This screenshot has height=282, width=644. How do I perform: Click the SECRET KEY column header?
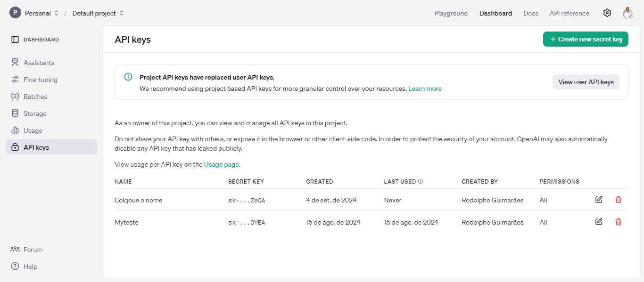coord(246,181)
